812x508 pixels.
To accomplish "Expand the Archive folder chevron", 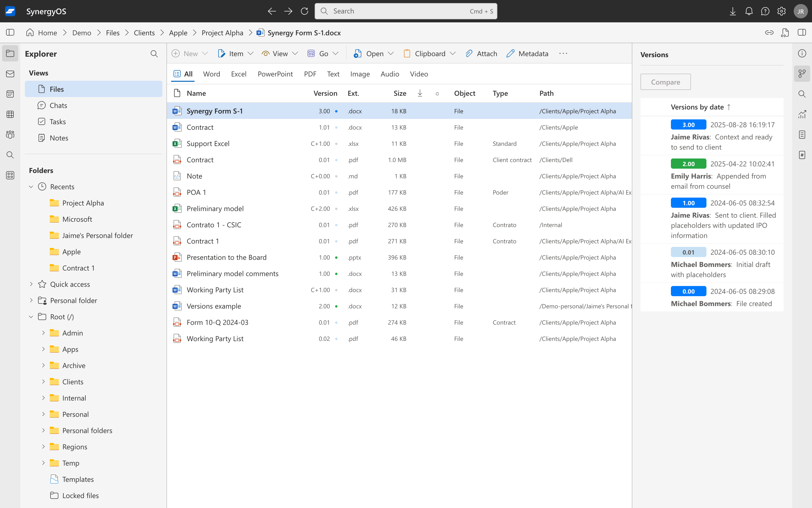I will (43, 366).
